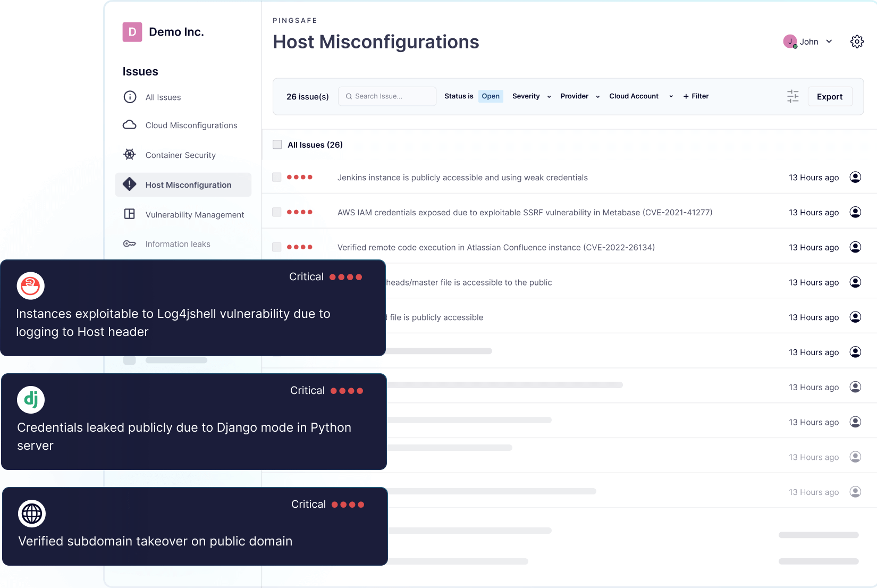This screenshot has width=877, height=588.
Task: Select the AWS IAM credentials issue checkbox
Action: [x=277, y=212]
